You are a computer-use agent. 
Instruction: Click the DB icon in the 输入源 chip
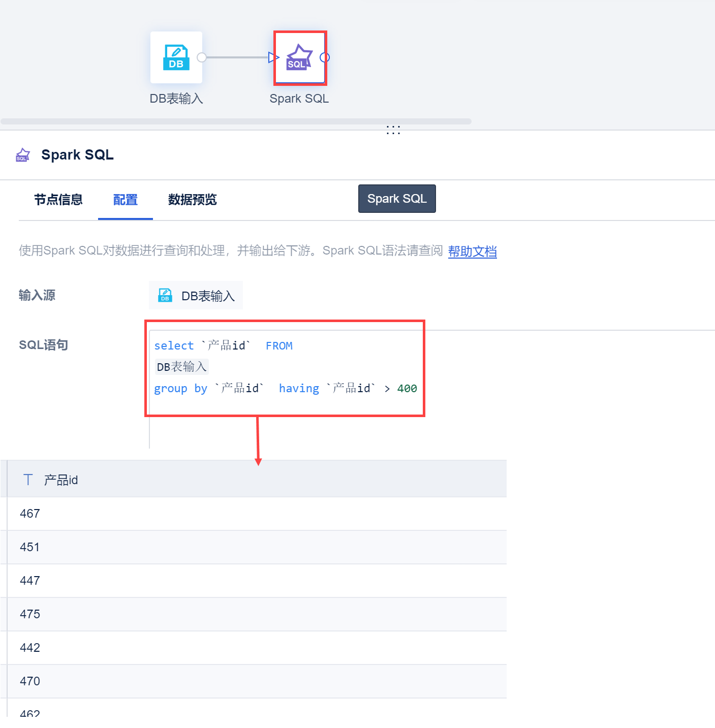(165, 295)
